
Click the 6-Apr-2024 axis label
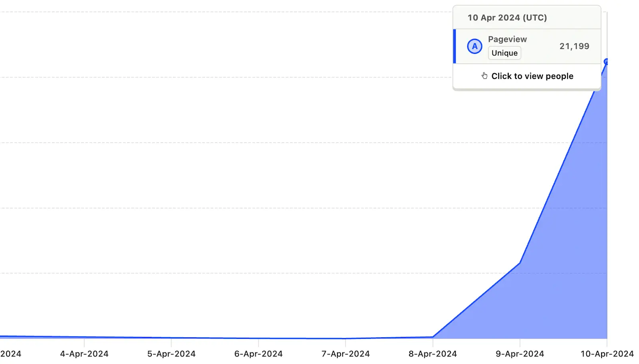(258, 354)
